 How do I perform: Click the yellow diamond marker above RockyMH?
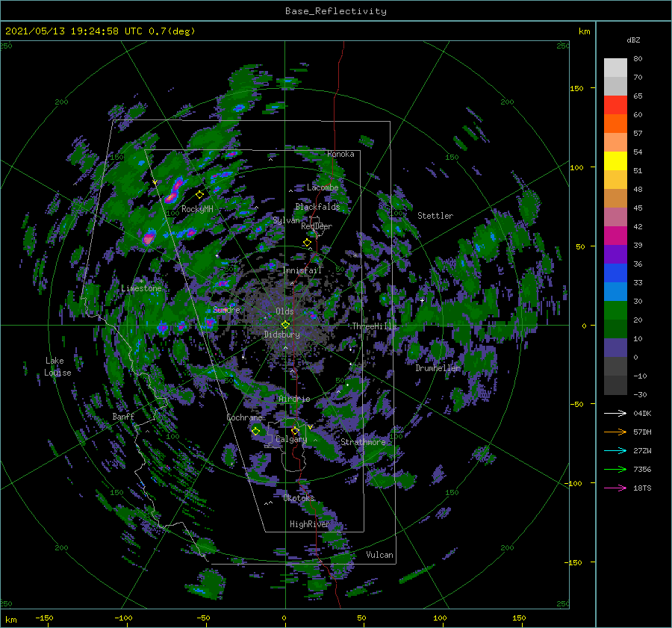coord(199,195)
